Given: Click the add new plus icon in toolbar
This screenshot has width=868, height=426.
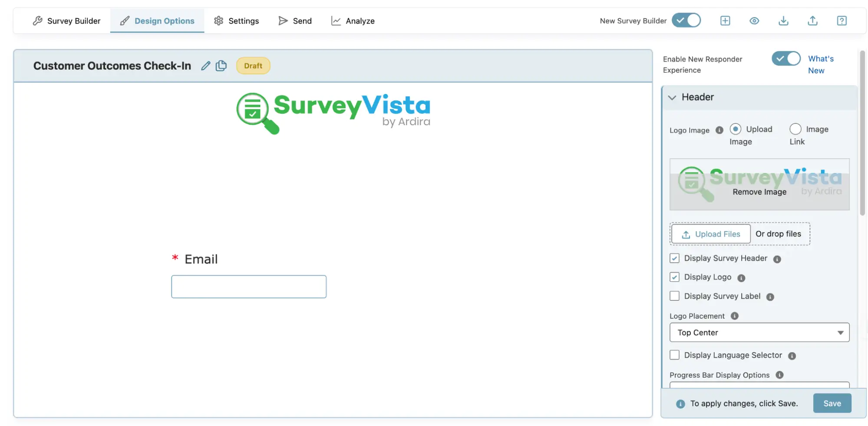Looking at the screenshot, I should pos(725,21).
